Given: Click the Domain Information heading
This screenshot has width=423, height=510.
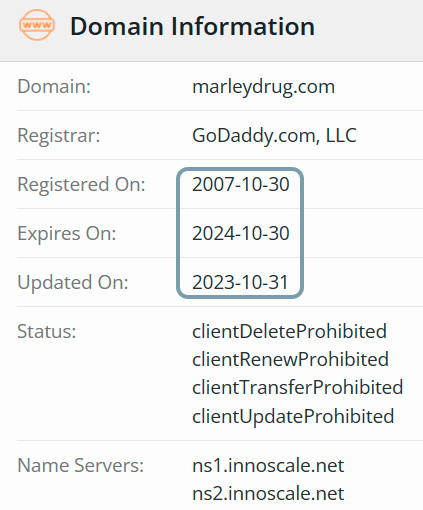Looking at the screenshot, I should [x=192, y=26].
